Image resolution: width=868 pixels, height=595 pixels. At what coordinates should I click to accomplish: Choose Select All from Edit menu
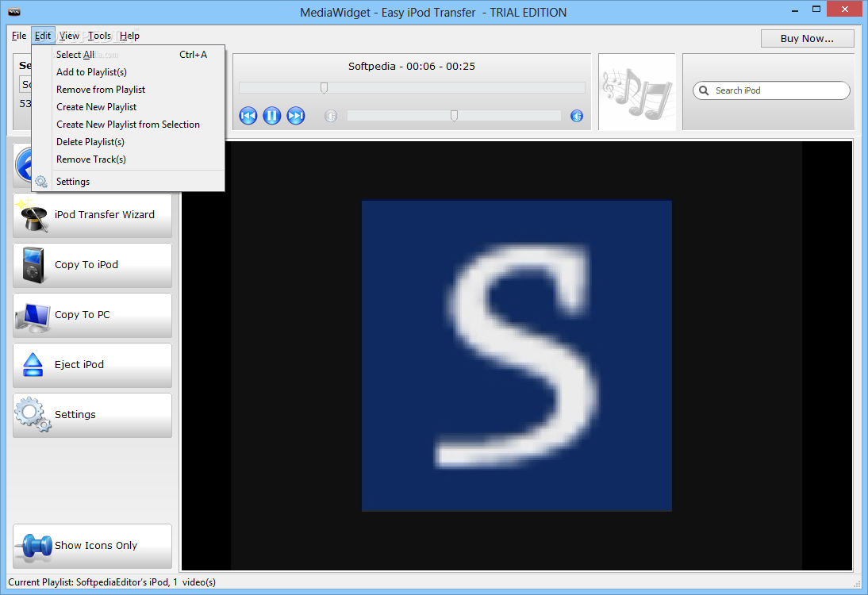[128, 54]
